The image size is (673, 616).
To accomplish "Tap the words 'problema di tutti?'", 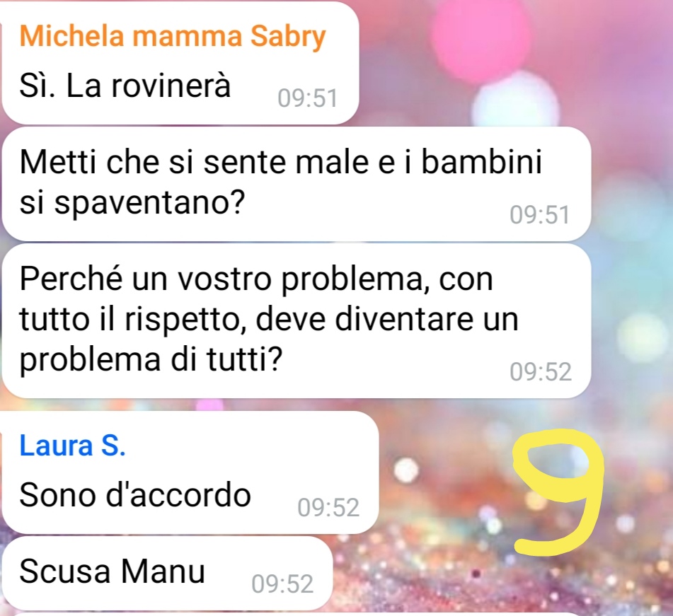I will [x=151, y=359].
